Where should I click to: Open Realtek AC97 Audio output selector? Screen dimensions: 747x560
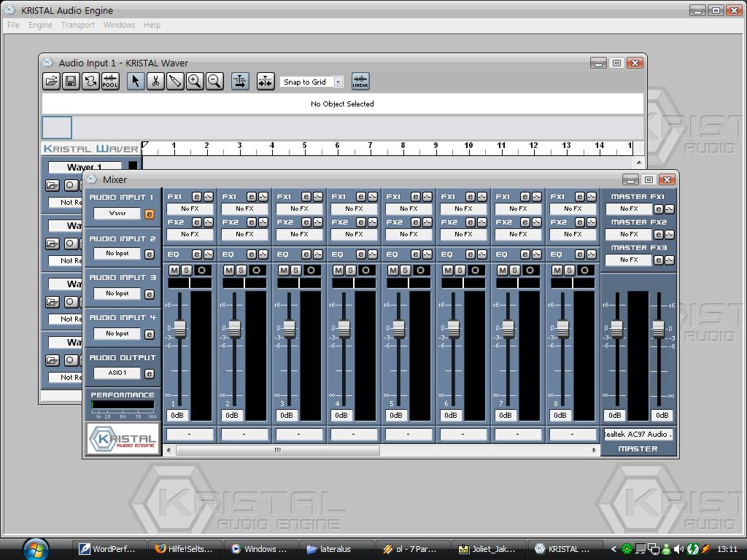point(638,435)
